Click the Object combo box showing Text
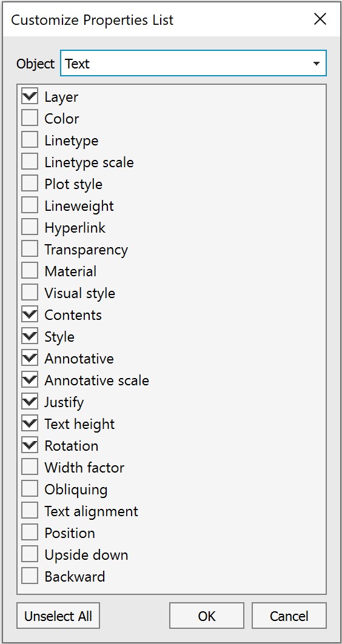Image resolution: width=342 pixels, height=644 pixels. click(193, 63)
